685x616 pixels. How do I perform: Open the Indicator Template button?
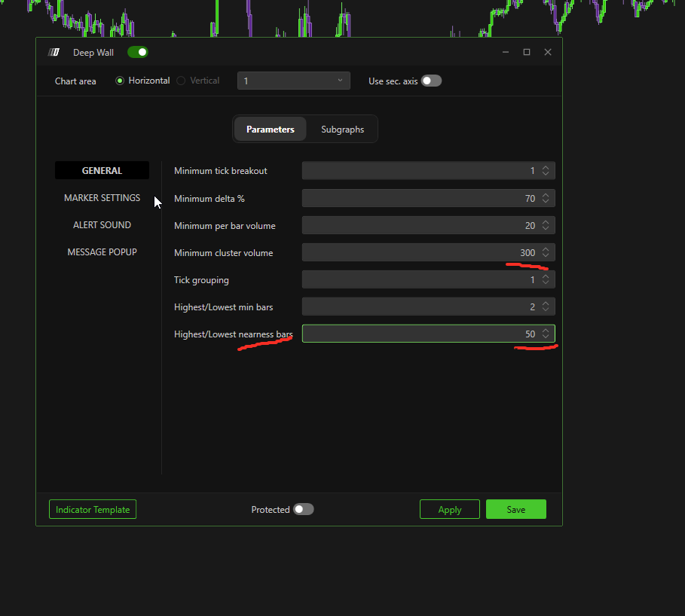(x=93, y=509)
